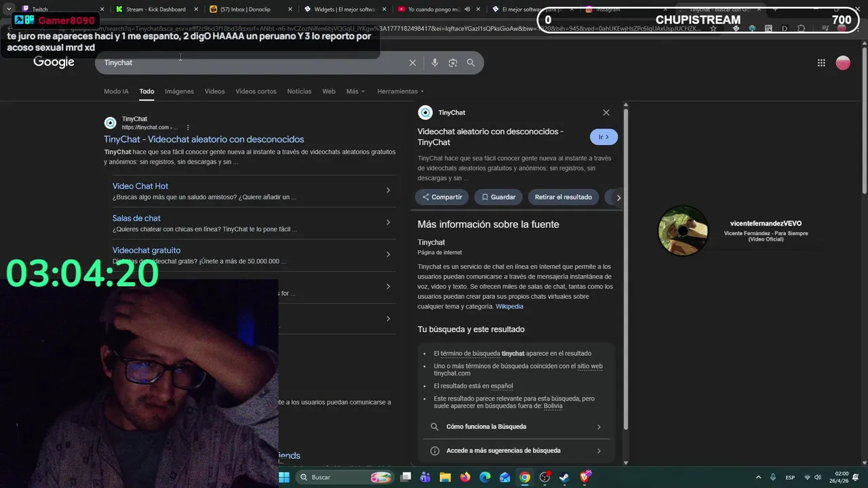
Task: Mute the 'Yo cuando pongo' browser tab audio
Action: click(467, 9)
